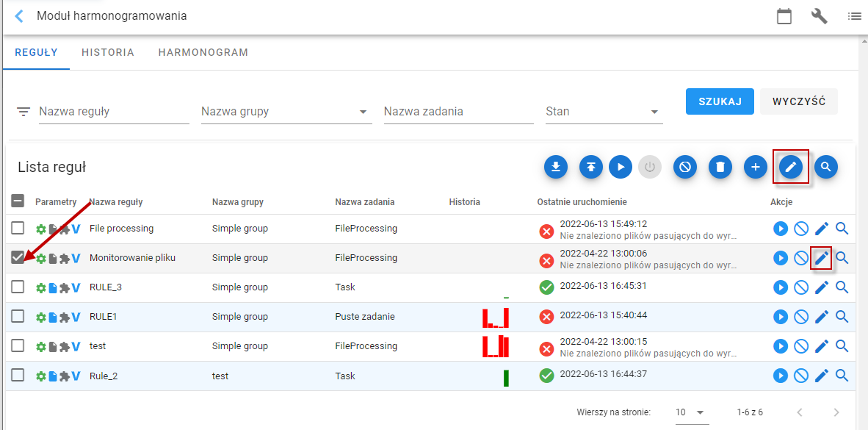Check the Rule_2 row checkbox
The height and width of the screenshot is (430, 868).
tap(18, 375)
